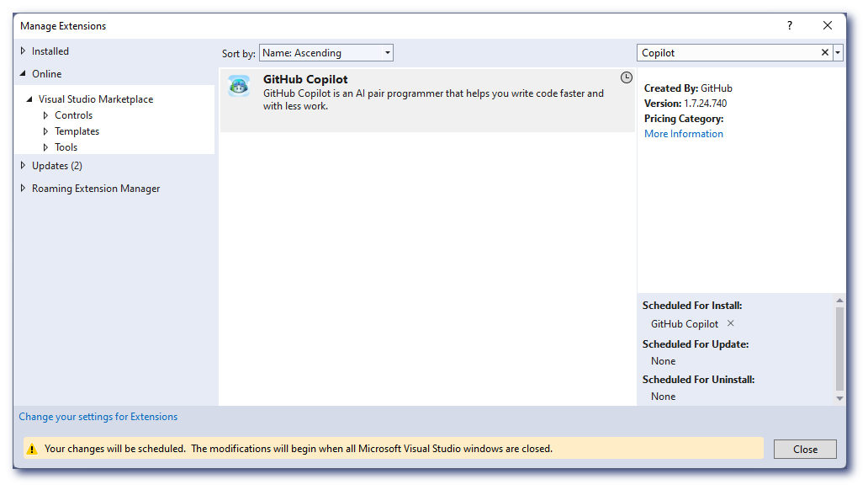This screenshot has width=868, height=490.
Task: Click the Pricing Category label
Action: pos(684,119)
